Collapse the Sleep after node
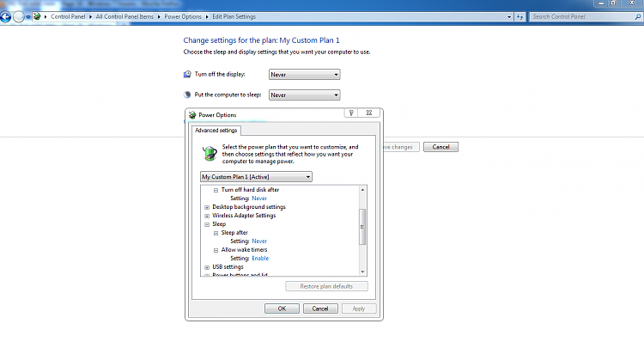Screen dimensions: 644x342 pos(216,233)
